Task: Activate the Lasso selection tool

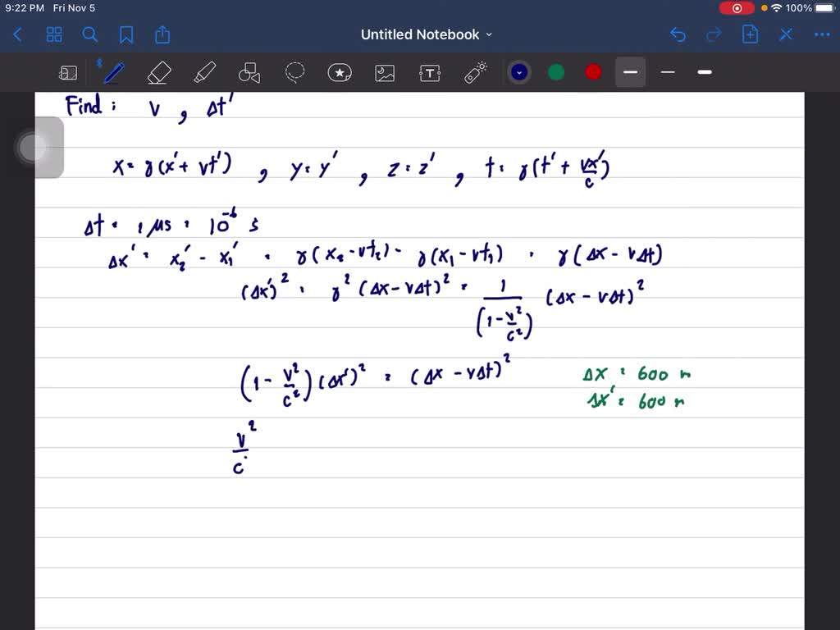Action: pyautogui.click(x=294, y=72)
